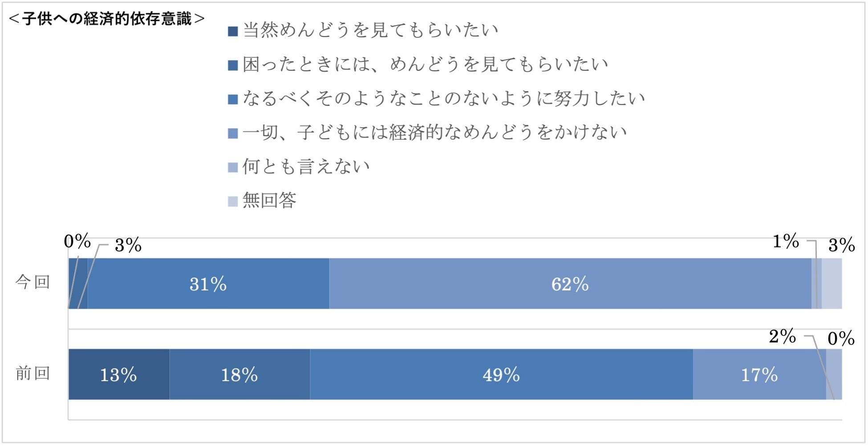Viewport: 868px width, 446px height.
Task: Click the legend swatch for 一切、子どもには経済的なめんどうをかけない
Action: (233, 133)
